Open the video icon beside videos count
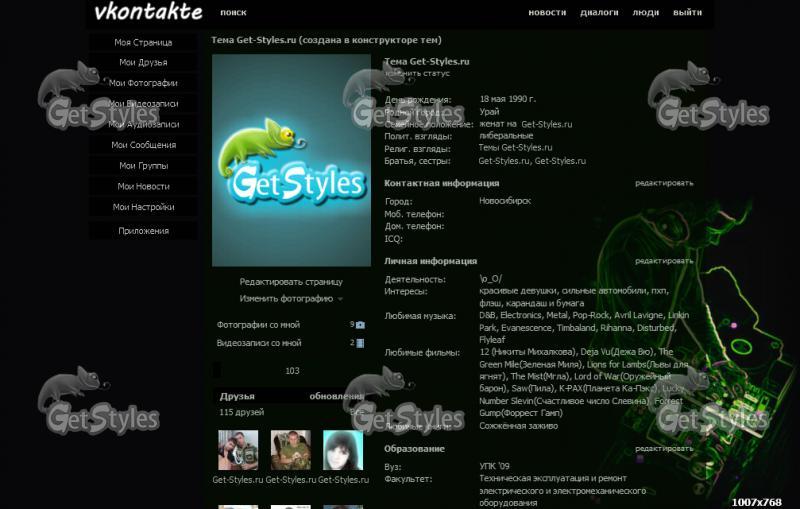The height and width of the screenshot is (509, 800). point(360,343)
